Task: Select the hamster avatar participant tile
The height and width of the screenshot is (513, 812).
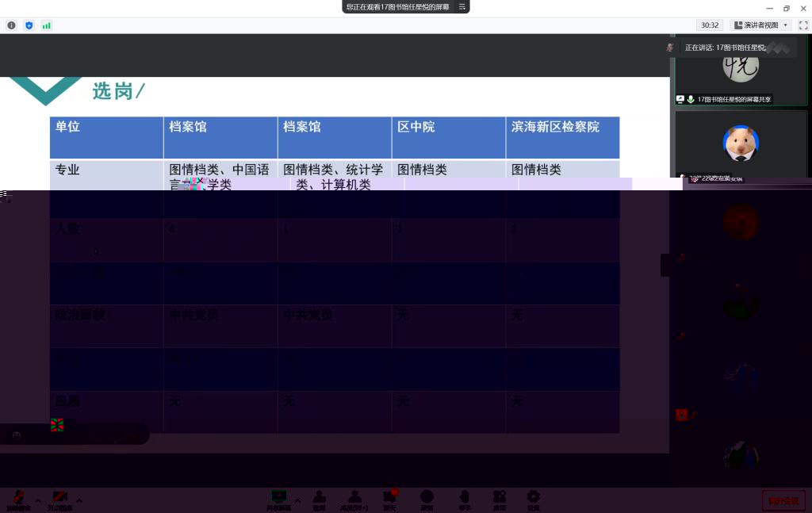Action: coord(741,144)
